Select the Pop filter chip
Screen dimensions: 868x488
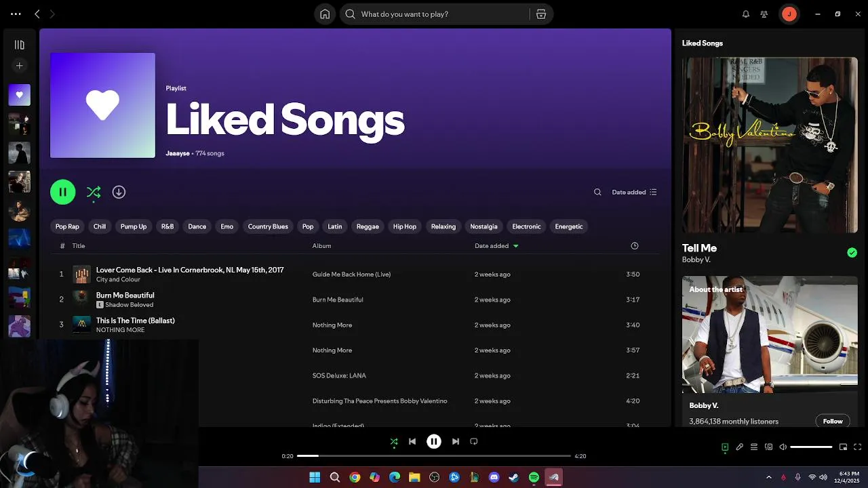(308, 226)
